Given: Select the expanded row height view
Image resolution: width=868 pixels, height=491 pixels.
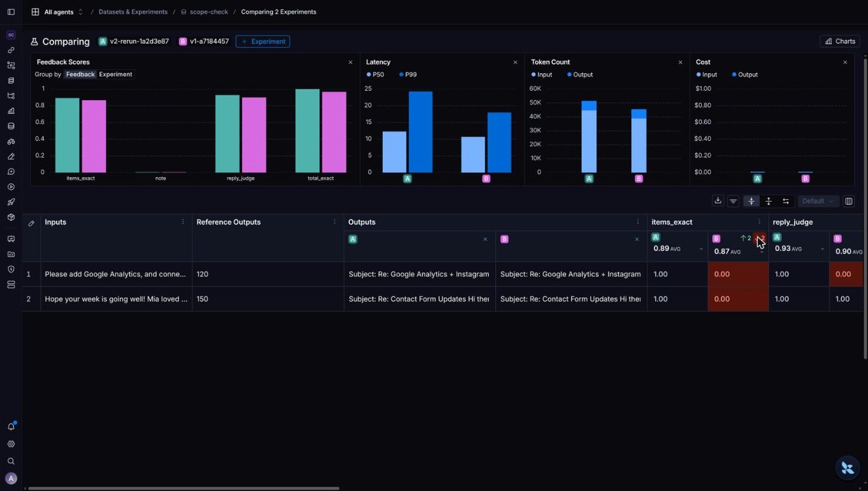Looking at the screenshot, I should coord(768,201).
